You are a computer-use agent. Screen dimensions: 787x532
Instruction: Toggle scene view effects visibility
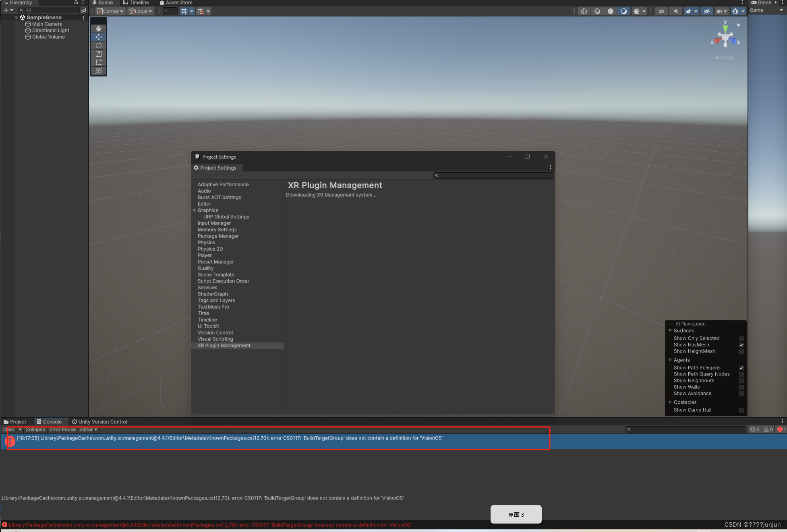coord(688,11)
